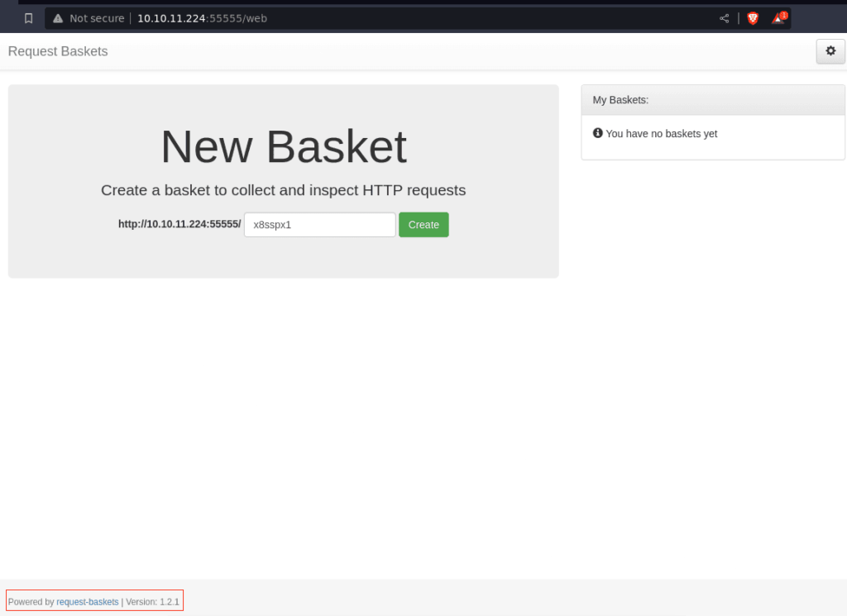Open Brave Rewards triangle icon
The height and width of the screenshot is (616, 847).
[x=779, y=18]
